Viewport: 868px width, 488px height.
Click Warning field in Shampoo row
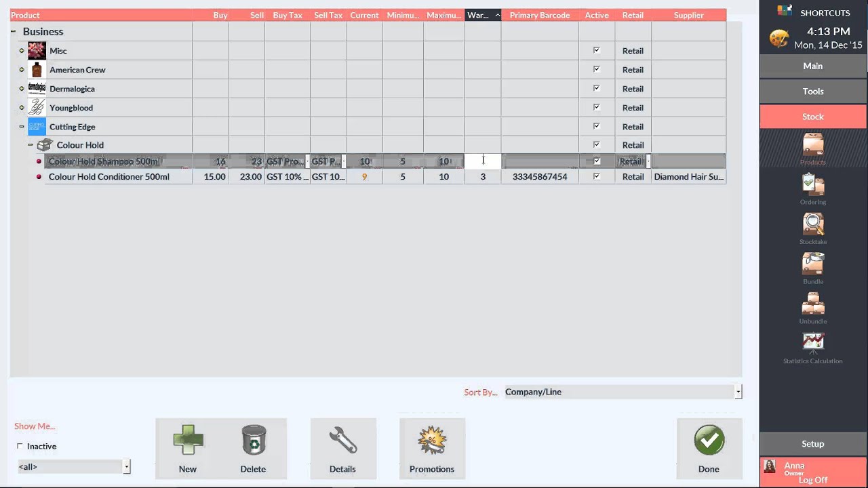[x=483, y=161]
